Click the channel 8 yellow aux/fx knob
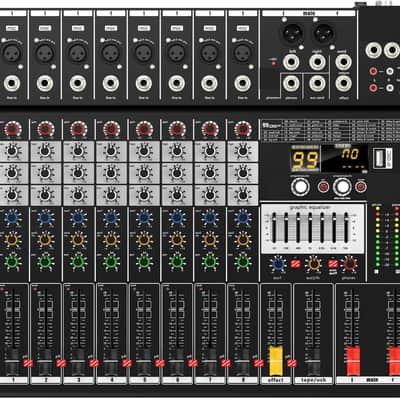This screenshot has width=400, height=400. [x=243, y=240]
